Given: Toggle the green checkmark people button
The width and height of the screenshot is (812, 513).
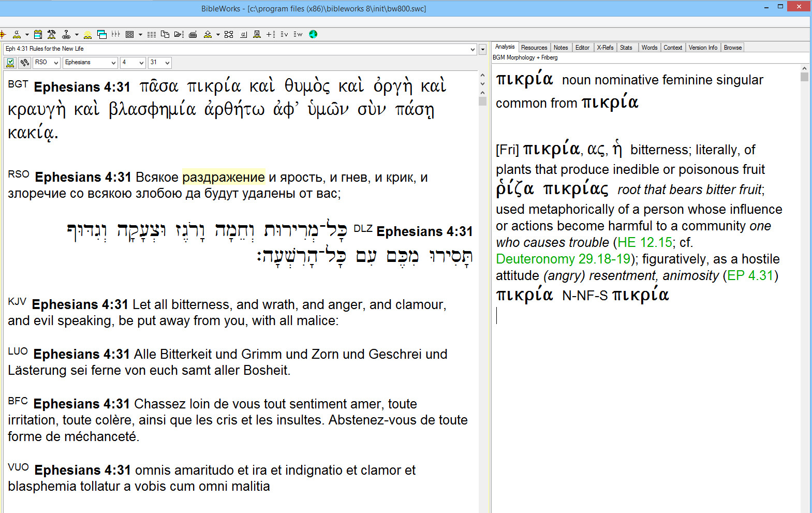Looking at the screenshot, I should click(10, 63).
